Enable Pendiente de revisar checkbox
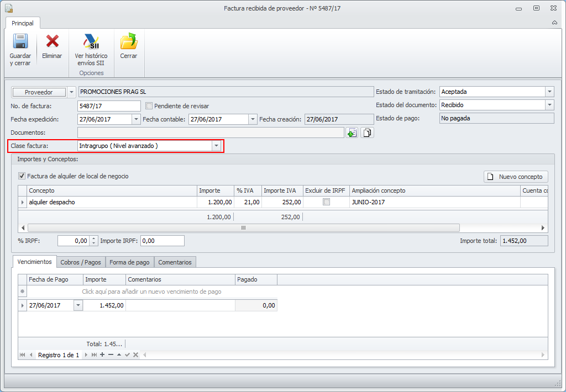The image size is (566, 392). (149, 105)
